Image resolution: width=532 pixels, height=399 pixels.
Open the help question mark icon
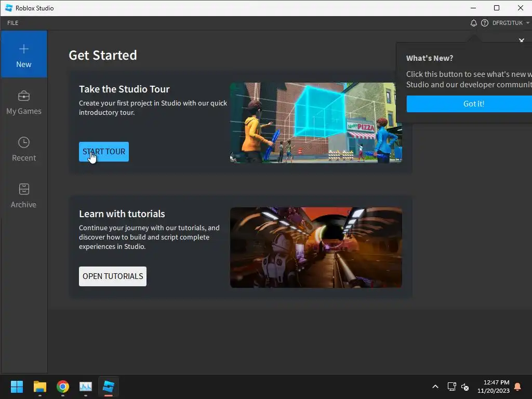tap(485, 23)
